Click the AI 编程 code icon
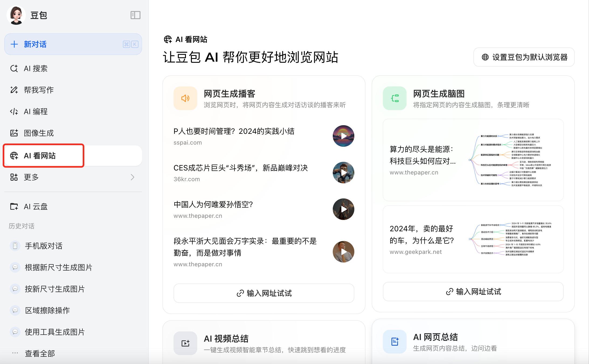This screenshot has width=589, height=364. coord(14,111)
